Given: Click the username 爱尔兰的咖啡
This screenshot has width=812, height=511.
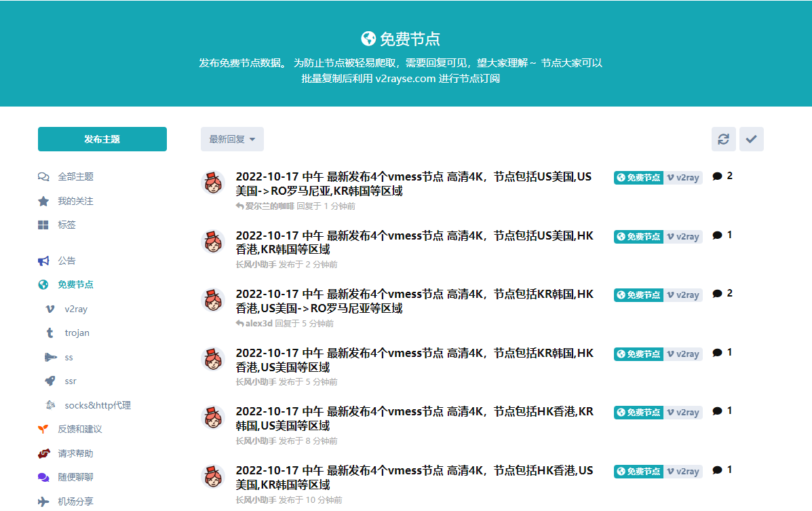Looking at the screenshot, I should [x=269, y=206].
